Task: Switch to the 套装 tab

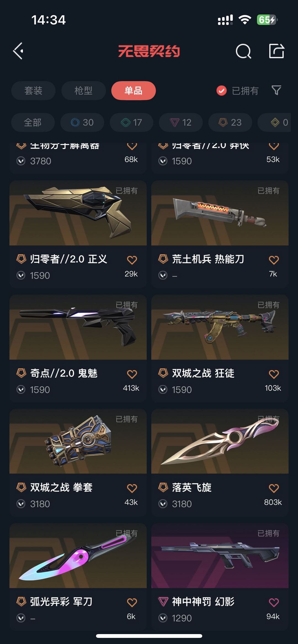Action: pyautogui.click(x=33, y=91)
